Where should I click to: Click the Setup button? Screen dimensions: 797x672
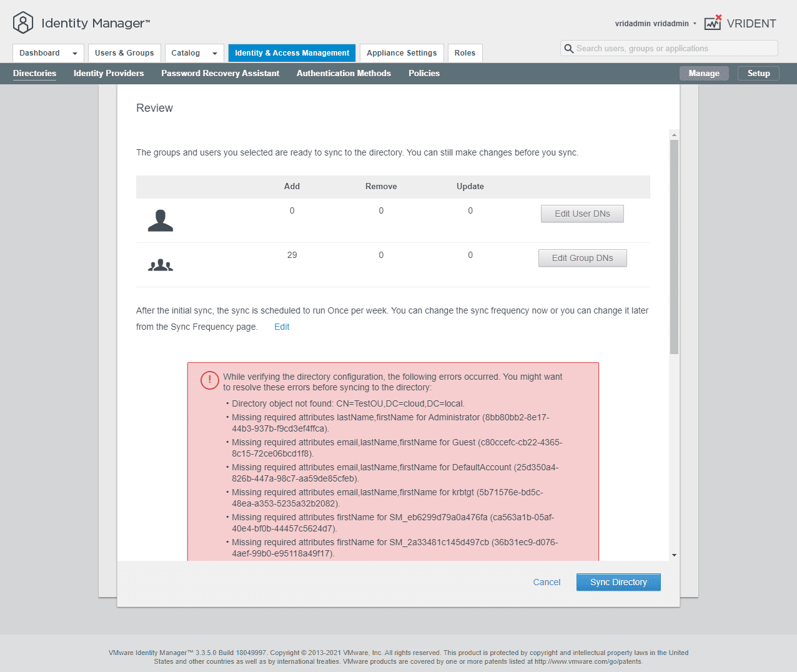coord(758,73)
